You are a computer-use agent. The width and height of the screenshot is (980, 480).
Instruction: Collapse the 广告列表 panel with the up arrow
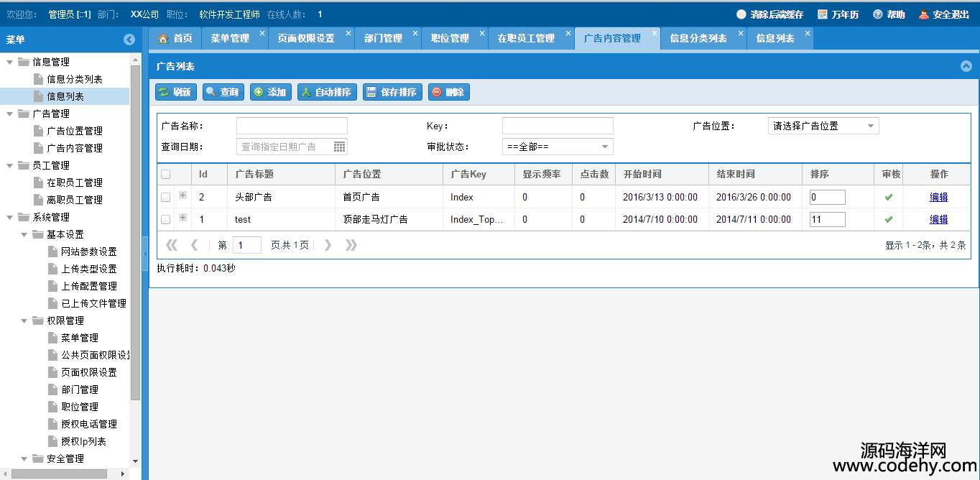[x=966, y=66]
